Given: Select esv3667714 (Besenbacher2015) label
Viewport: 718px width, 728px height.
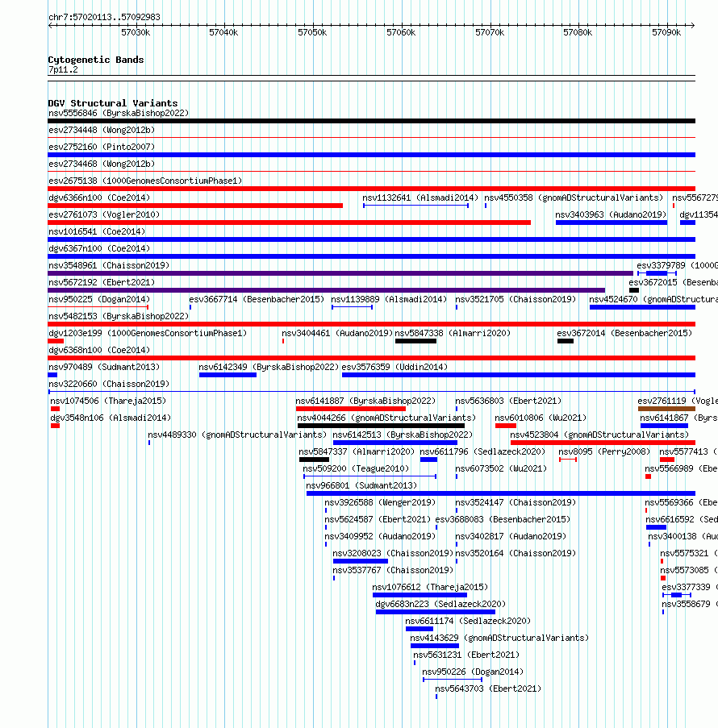Looking at the screenshot, I should pyautogui.click(x=257, y=299).
